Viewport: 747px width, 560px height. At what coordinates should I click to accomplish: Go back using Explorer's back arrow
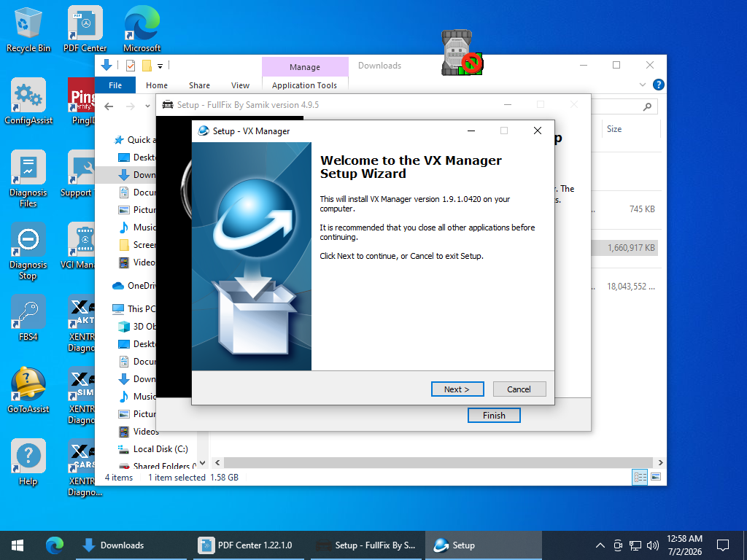point(109,106)
